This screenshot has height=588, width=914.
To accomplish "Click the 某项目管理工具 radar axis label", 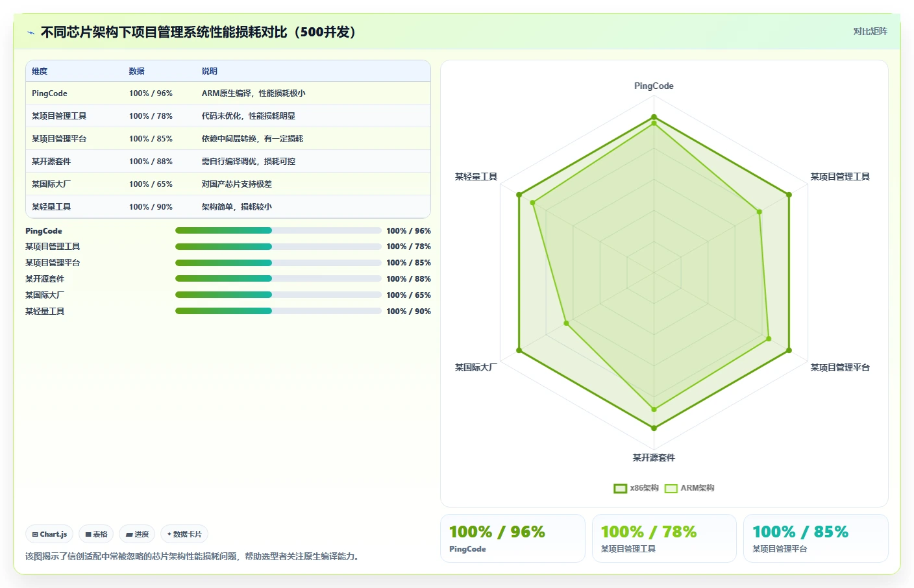I will [840, 177].
